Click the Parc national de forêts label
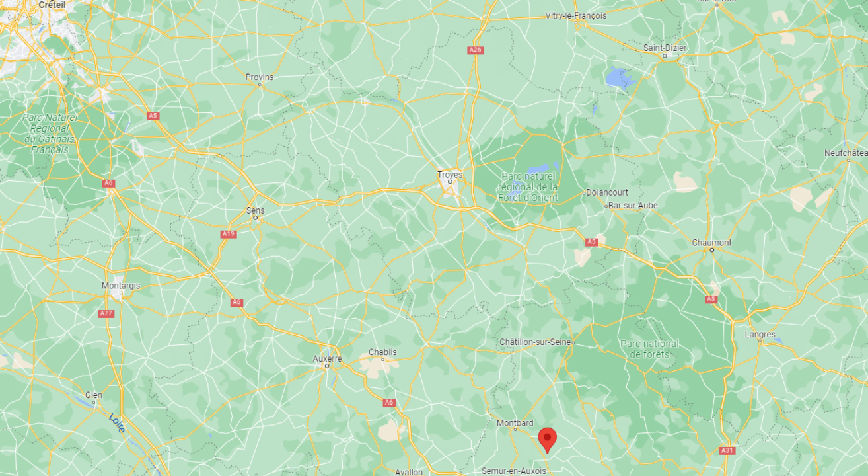Viewport: 868px width, 476px height. [649, 349]
